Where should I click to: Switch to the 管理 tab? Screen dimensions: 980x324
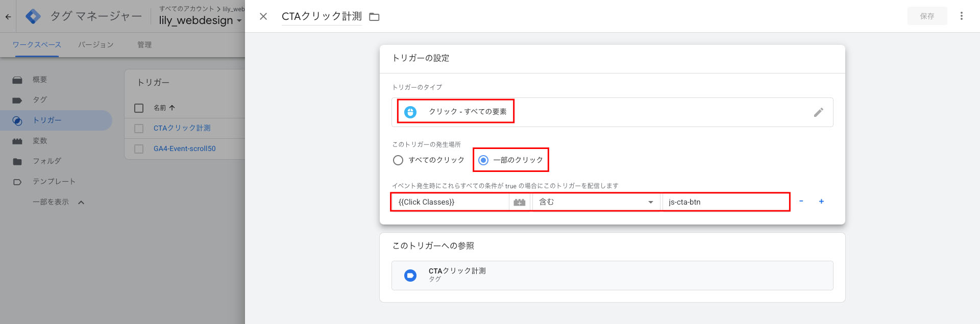coord(144,45)
